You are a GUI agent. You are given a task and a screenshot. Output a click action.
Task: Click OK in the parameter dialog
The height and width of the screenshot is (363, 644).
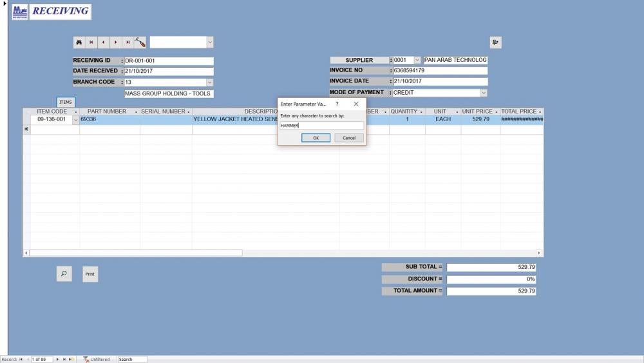(316, 138)
